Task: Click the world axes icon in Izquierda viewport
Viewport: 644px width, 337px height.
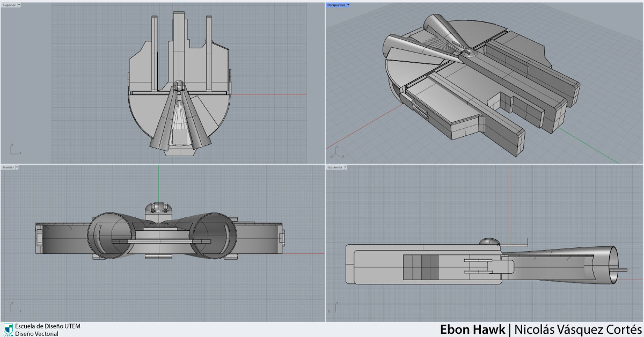Action: [336, 309]
